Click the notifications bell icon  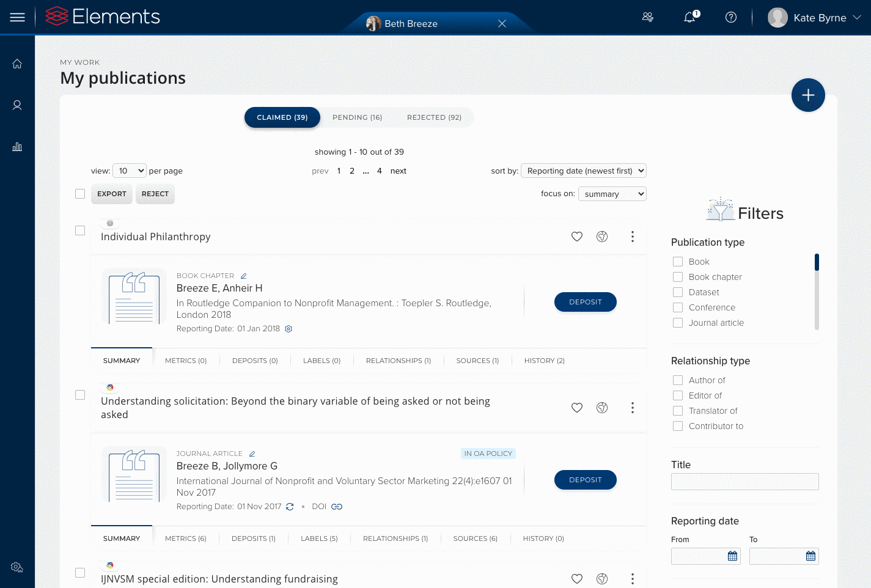click(x=690, y=17)
